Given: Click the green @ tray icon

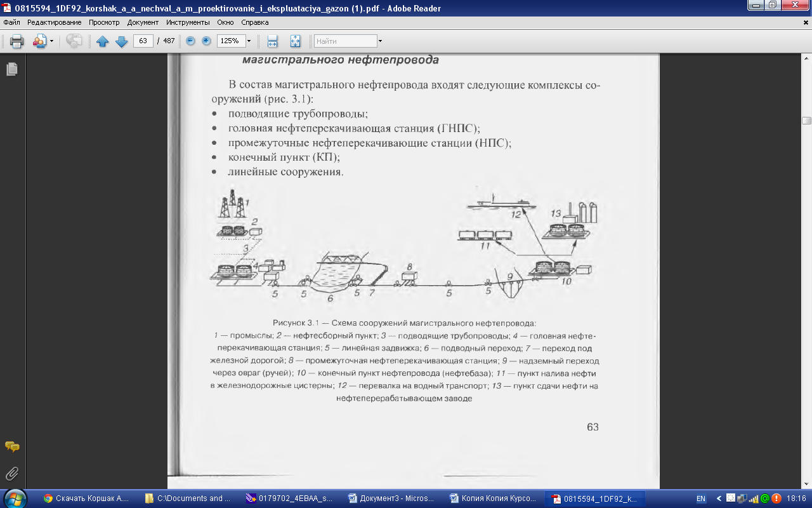Looking at the screenshot, I should [x=765, y=498].
